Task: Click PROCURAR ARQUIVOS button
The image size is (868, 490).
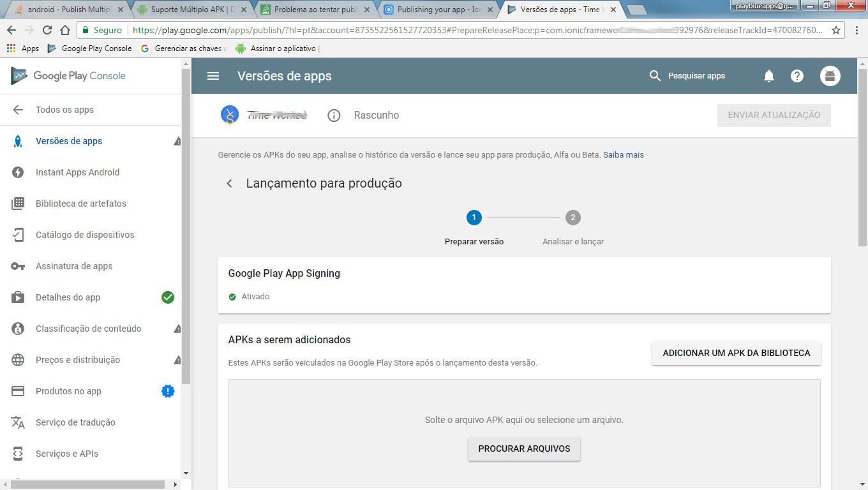Action: coord(524,449)
